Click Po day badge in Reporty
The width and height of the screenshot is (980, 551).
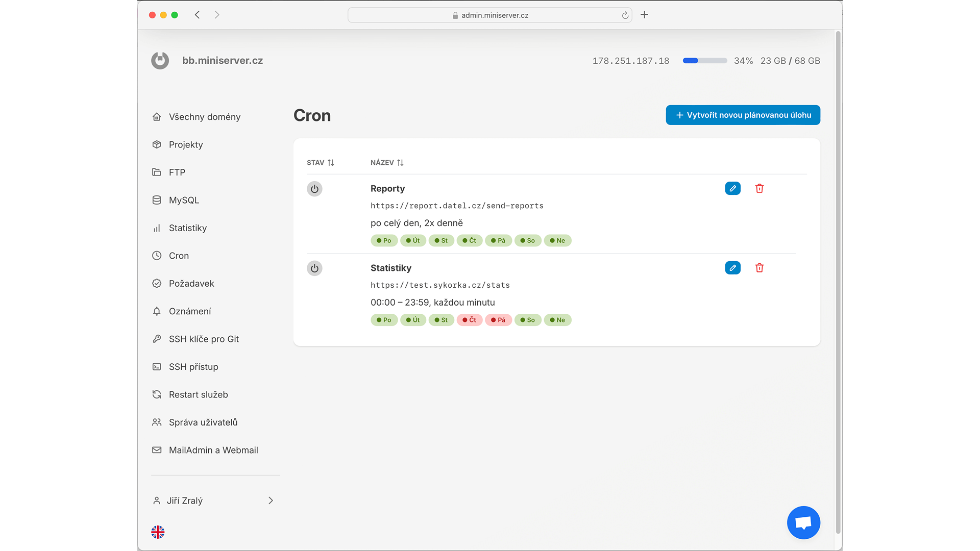pos(384,240)
